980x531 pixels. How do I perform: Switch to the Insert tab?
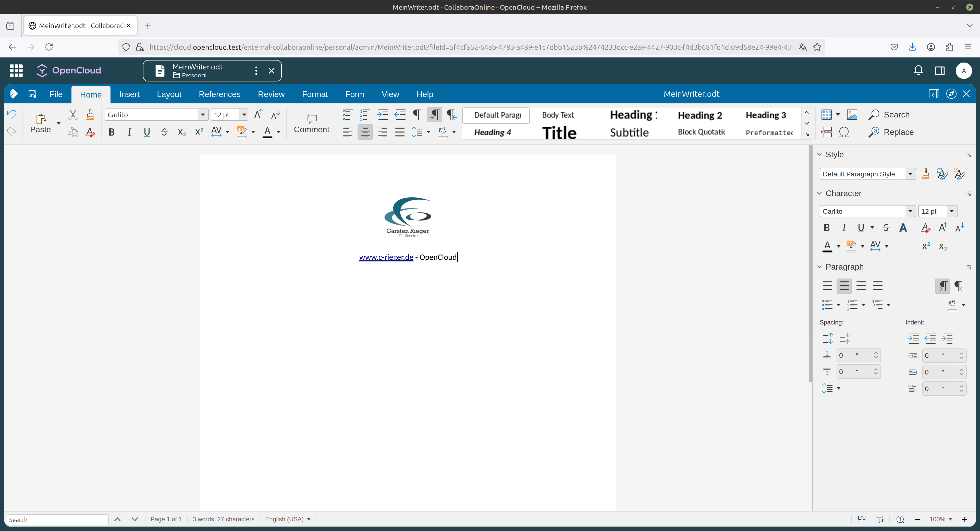coord(129,94)
